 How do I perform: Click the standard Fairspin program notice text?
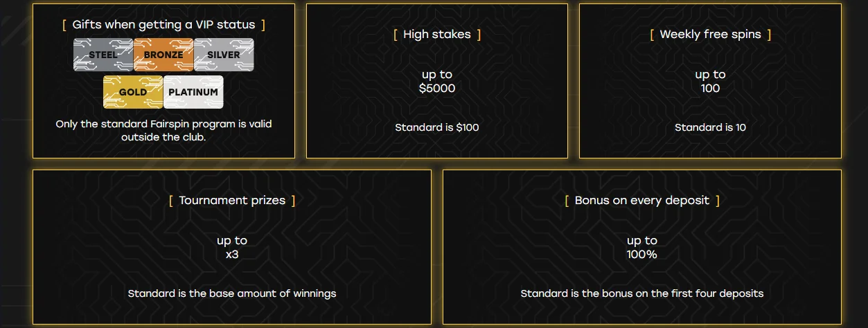click(163, 131)
